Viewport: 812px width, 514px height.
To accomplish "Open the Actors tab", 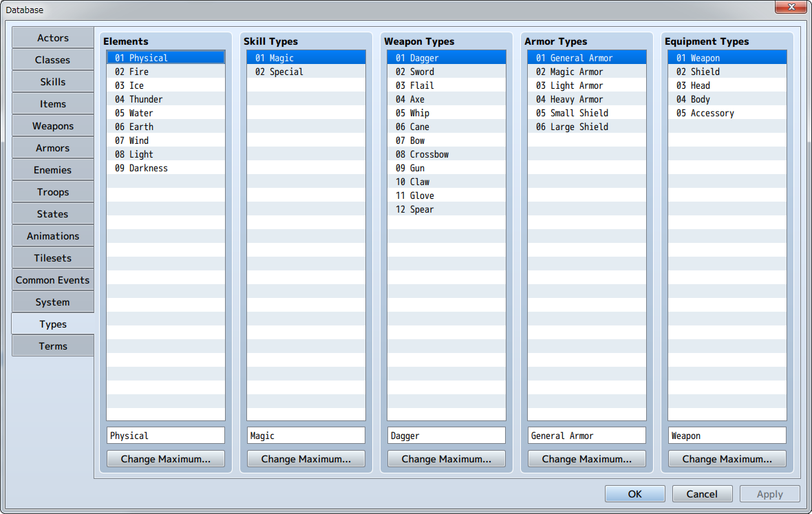I will pyautogui.click(x=53, y=38).
